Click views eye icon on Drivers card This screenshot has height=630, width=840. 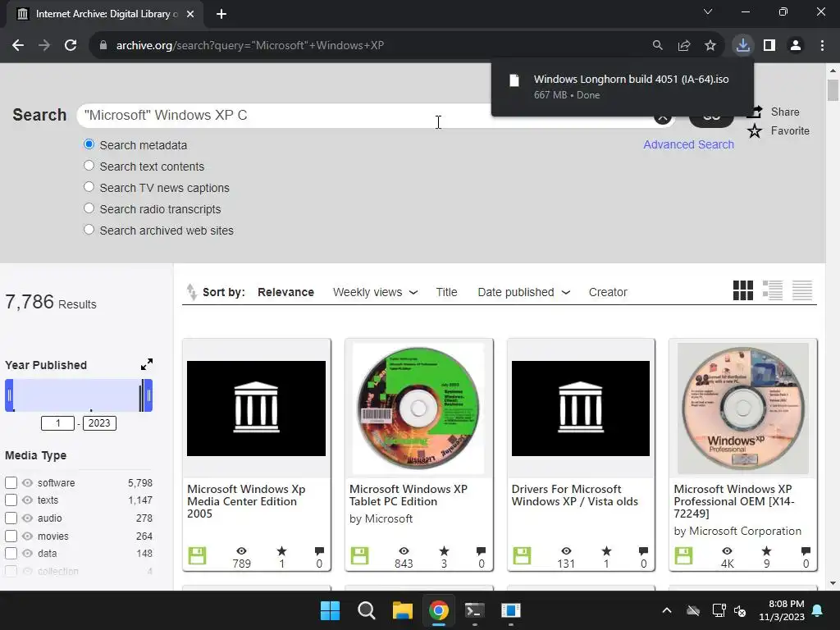[566, 550]
